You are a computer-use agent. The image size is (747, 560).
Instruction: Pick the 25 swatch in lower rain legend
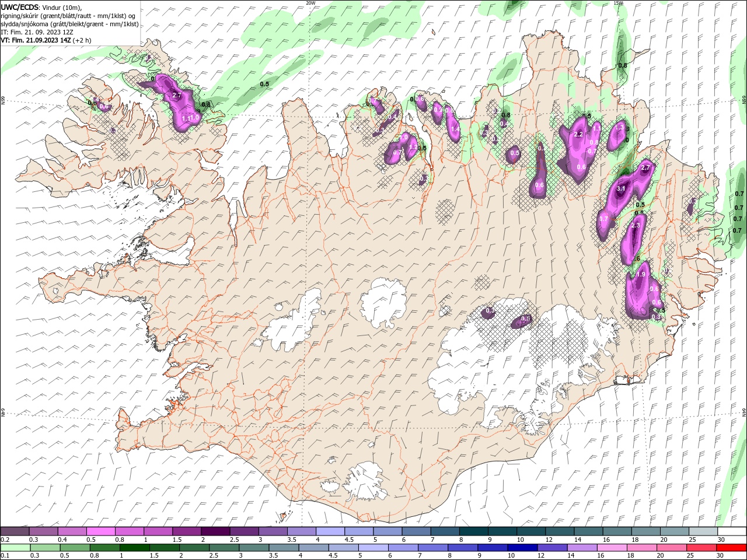pyautogui.click(x=702, y=547)
